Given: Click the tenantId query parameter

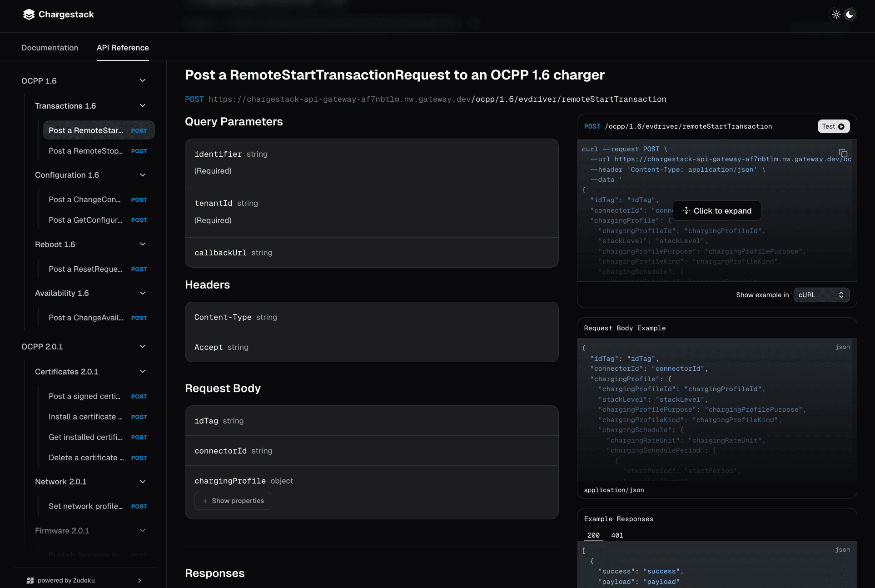Looking at the screenshot, I should [372, 213].
